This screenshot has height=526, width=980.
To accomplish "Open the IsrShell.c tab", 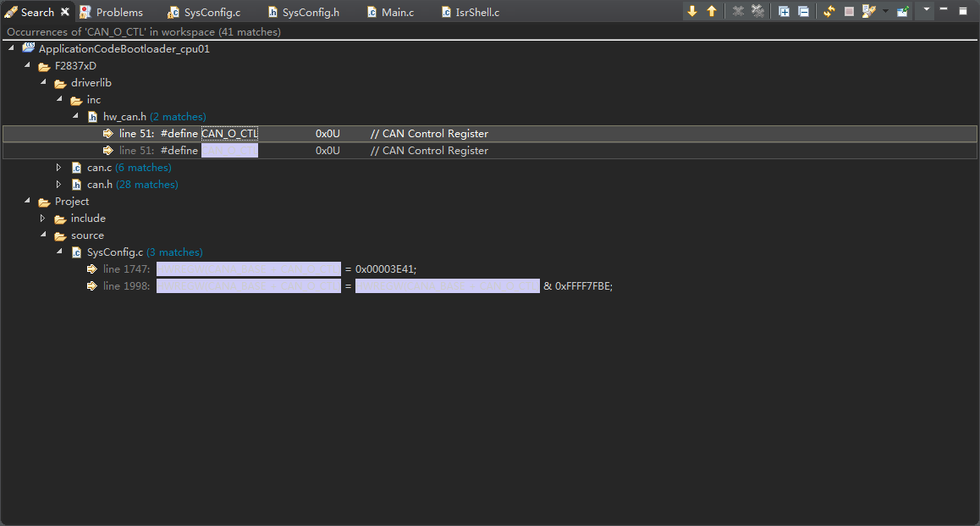I will coord(470,12).
